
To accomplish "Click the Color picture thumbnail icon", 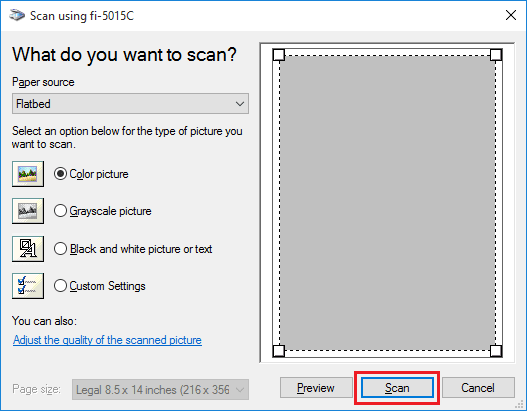I will (28, 174).
